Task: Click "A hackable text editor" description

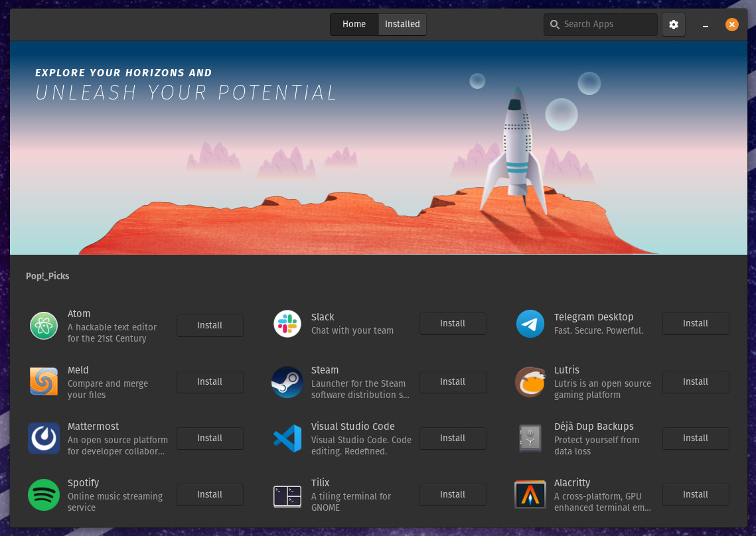Action: (112, 327)
